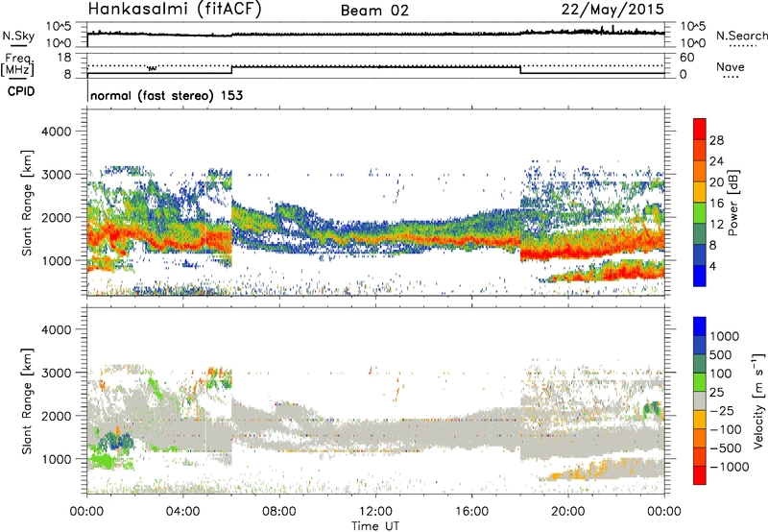Click the '04:00' time axis tick
The height and width of the screenshot is (532, 768).
[x=182, y=512]
